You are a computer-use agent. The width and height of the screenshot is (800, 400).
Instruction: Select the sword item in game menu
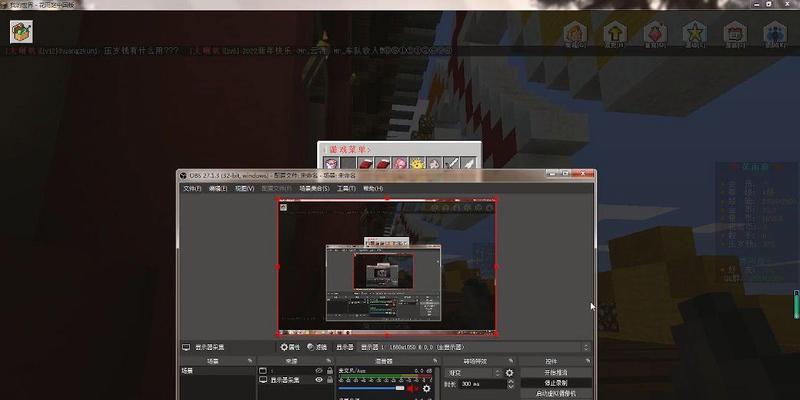click(452, 164)
